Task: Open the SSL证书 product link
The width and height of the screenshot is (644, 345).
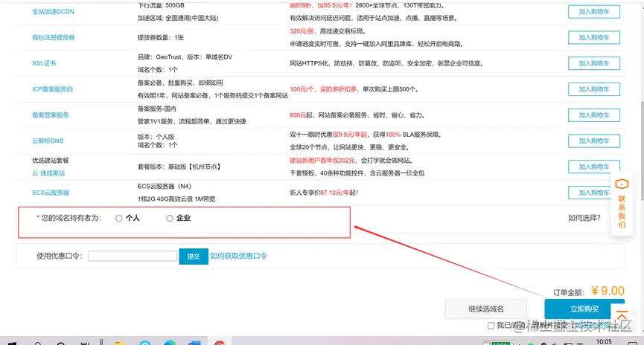Action: tap(44, 63)
